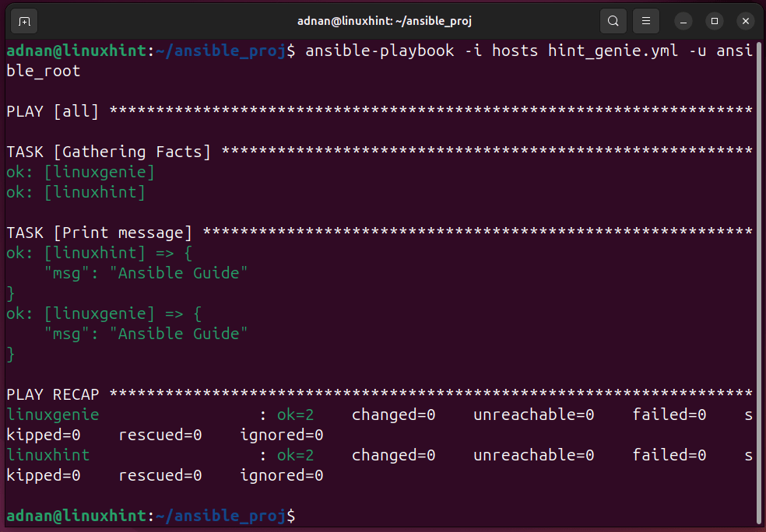Click the first "Ansible Guide" message
Viewport: 766px width, 532px height.
(x=178, y=273)
